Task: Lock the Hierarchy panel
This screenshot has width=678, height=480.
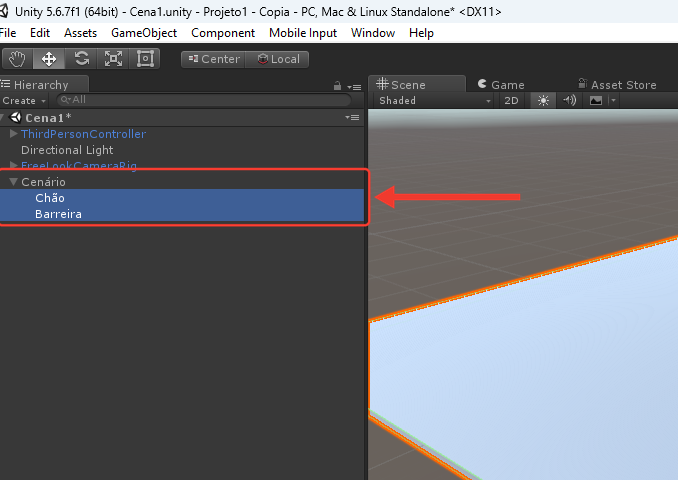Action: (x=337, y=86)
